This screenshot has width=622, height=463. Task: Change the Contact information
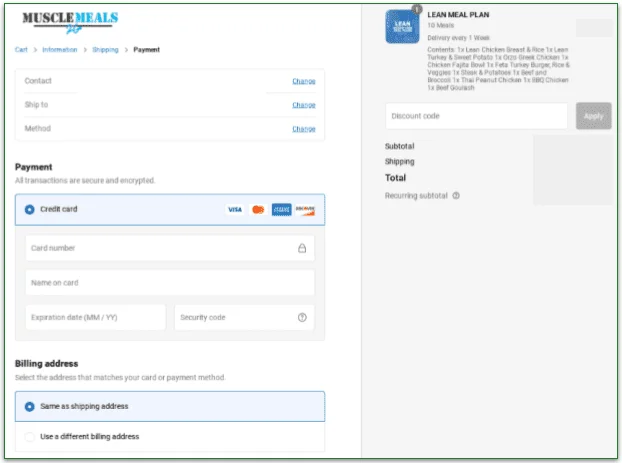point(304,81)
